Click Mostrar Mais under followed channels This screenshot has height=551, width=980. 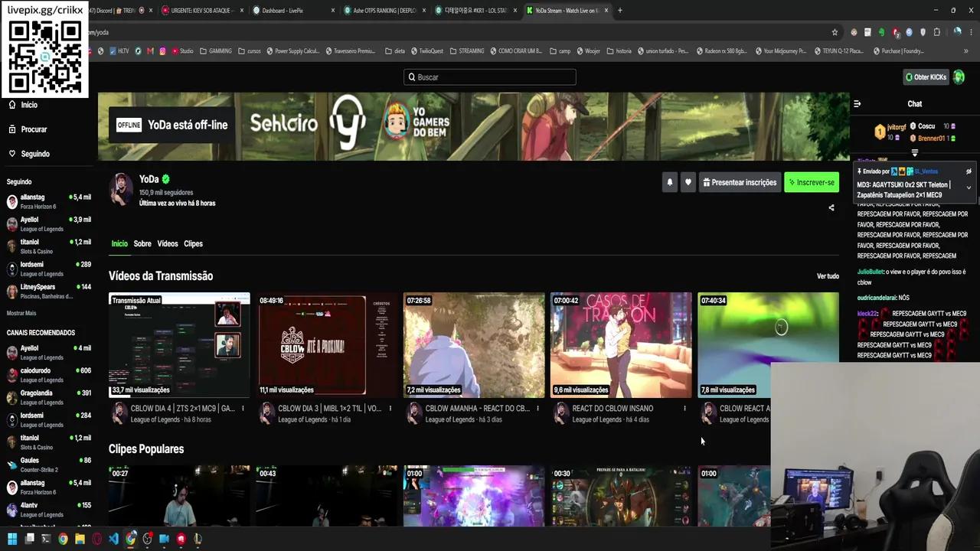coord(21,313)
